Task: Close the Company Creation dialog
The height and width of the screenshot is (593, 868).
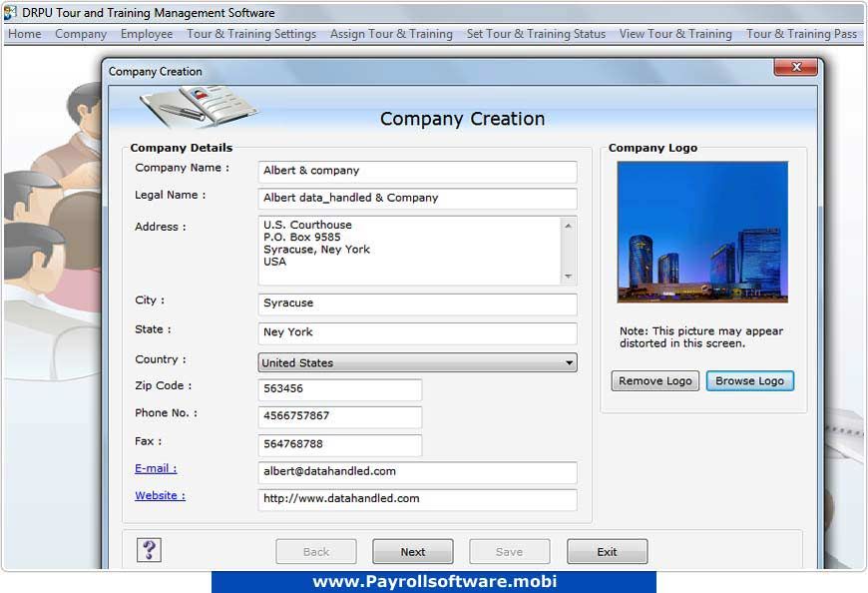Action: click(x=795, y=67)
